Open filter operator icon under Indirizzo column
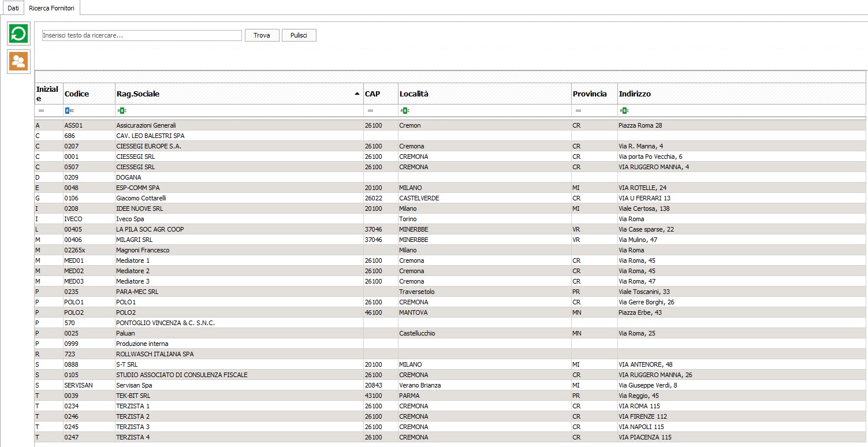The image size is (868, 447). click(x=624, y=110)
